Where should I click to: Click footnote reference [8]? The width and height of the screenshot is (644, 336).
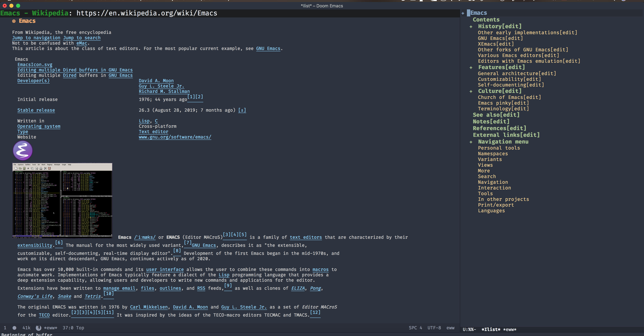177,251
